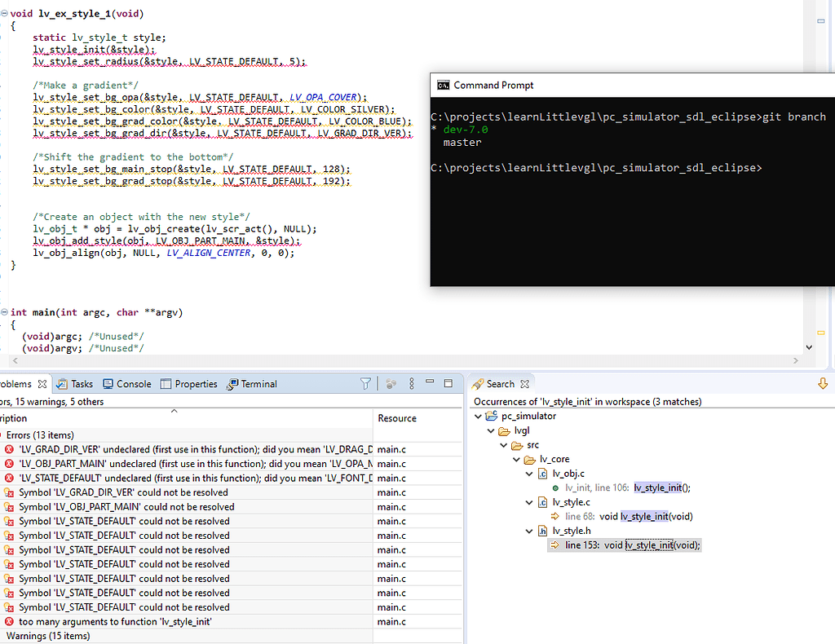The width and height of the screenshot is (835, 644).
Task: Click the lv_style.c file icon
Action: coord(542,502)
